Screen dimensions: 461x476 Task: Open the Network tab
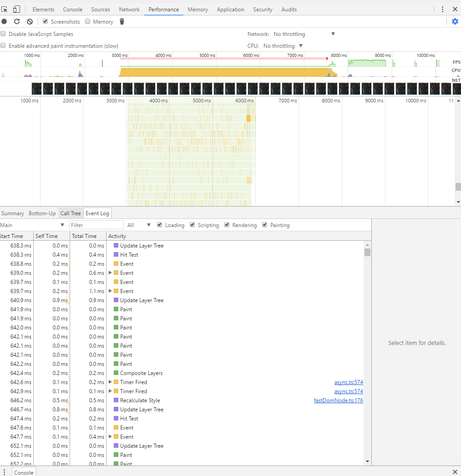pos(129,10)
